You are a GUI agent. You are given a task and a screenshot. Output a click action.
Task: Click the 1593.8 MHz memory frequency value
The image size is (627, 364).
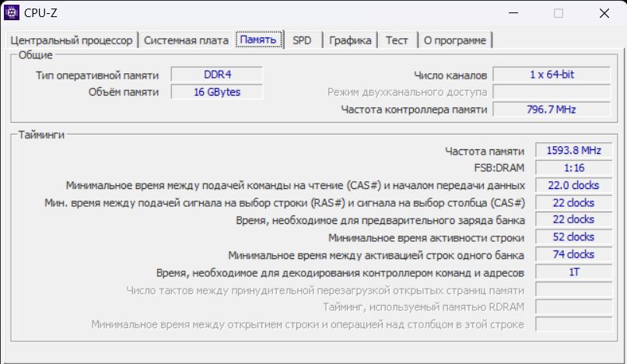574,150
